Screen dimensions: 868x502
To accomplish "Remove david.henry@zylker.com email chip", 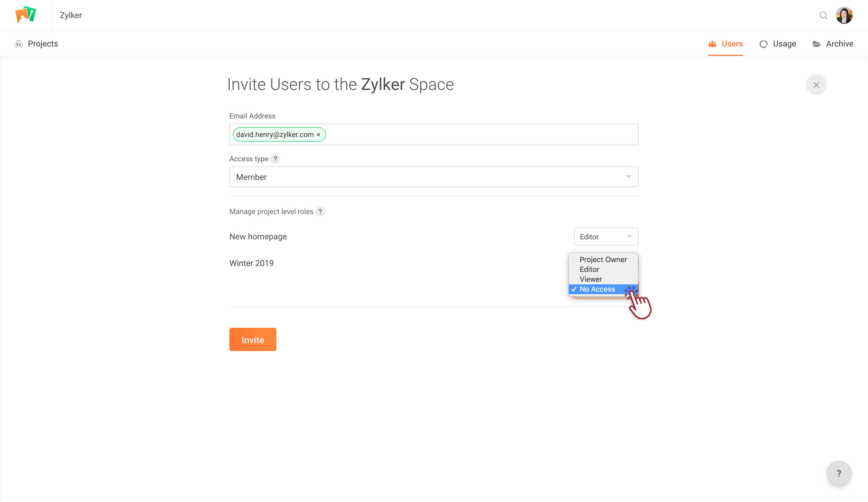I will [x=319, y=135].
